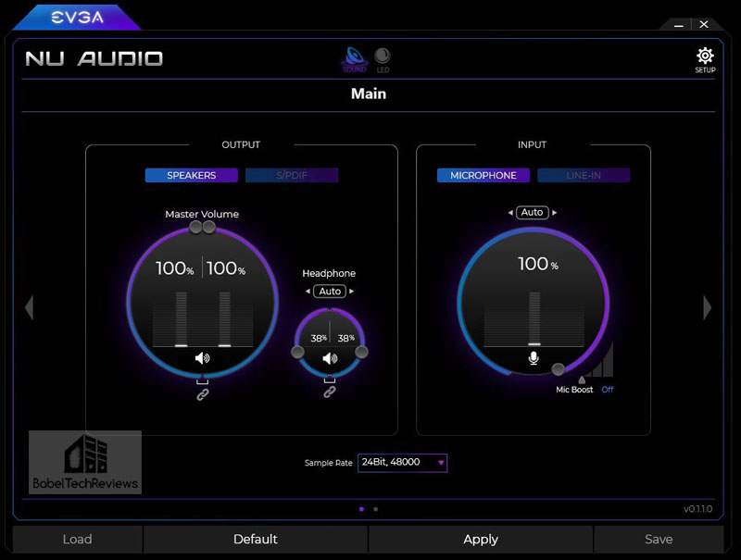The height and width of the screenshot is (560, 741).
Task: Mute the microphone icon
Action: click(534, 358)
